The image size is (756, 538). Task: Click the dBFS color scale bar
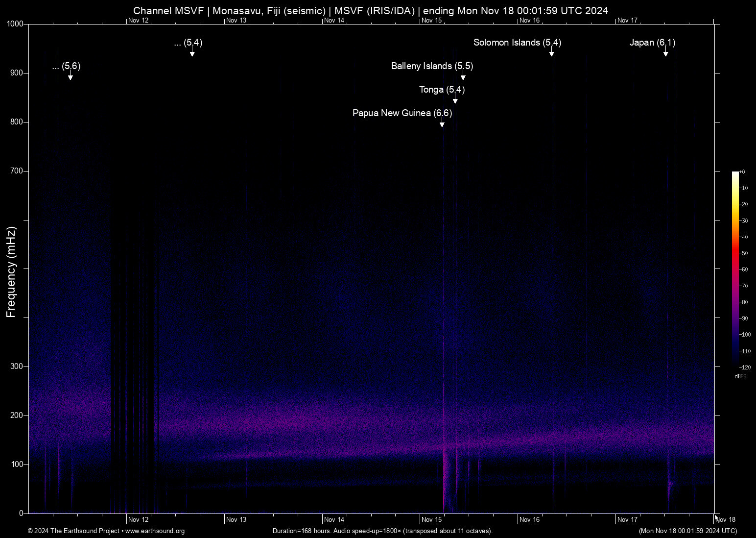tap(735, 269)
